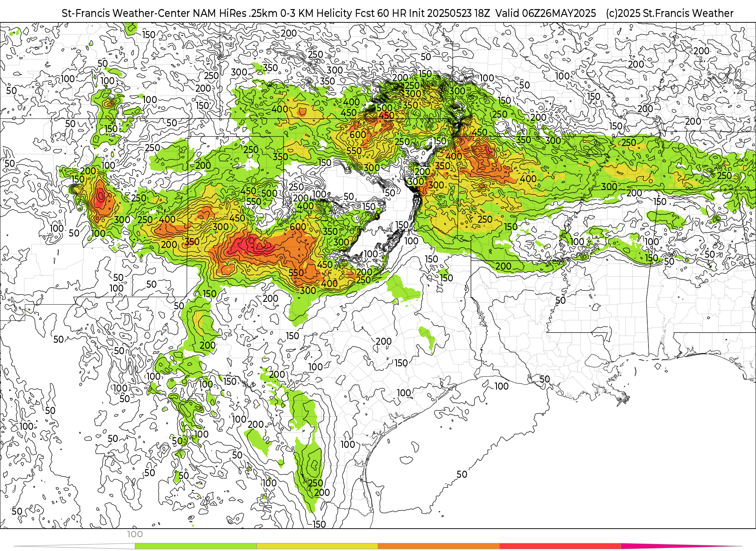This screenshot has width=756, height=551.
Task: Click the gray '100' label above the color bar
Action: tap(135, 534)
